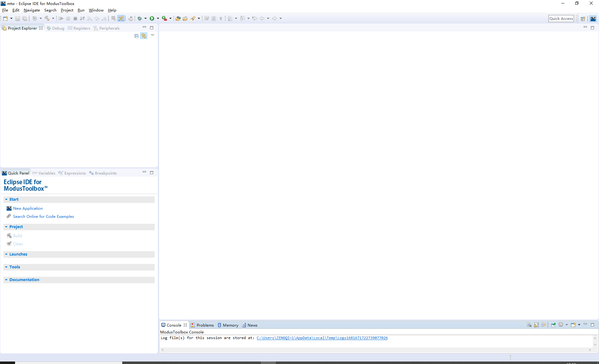
Task: Close the Project Explorer tab
Action: [41, 28]
